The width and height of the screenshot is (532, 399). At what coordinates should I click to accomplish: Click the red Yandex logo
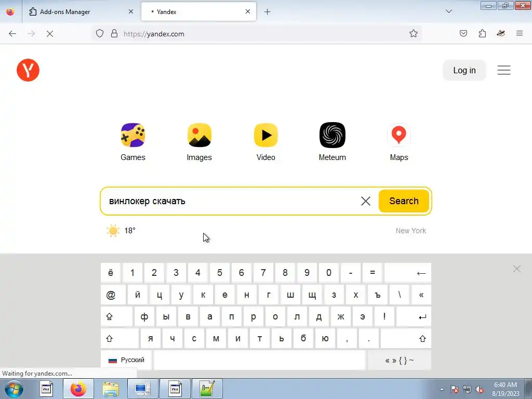tap(28, 70)
